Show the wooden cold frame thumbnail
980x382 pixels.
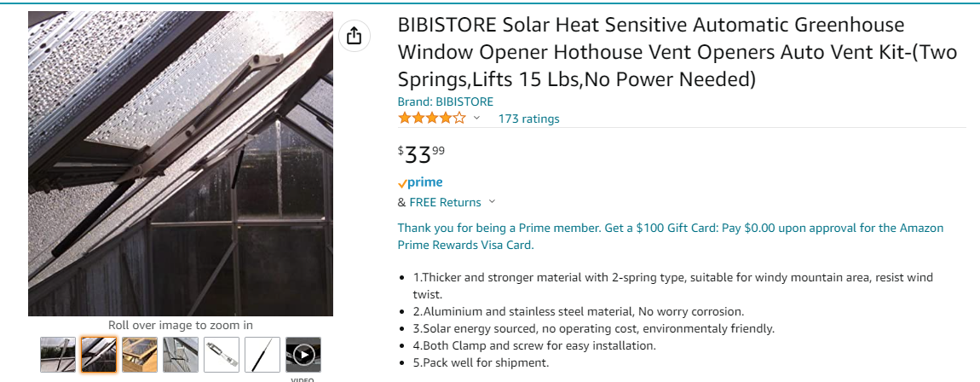pos(140,355)
